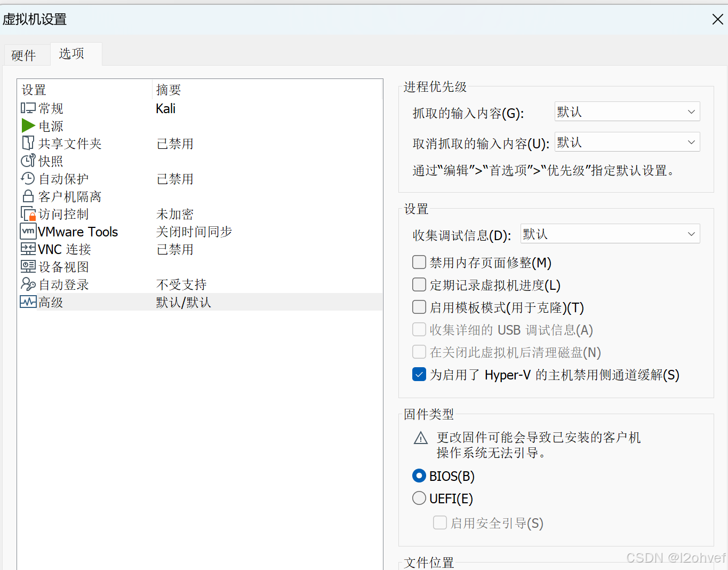
Task: Click the 启用安全引导(S) checkbox
Action: 440,522
